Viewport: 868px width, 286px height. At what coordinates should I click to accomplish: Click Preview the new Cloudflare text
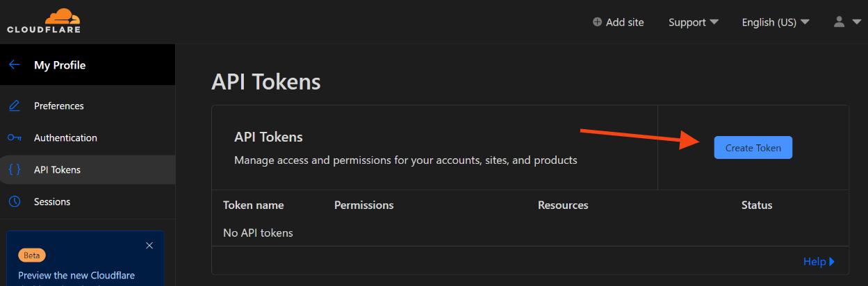(x=76, y=276)
